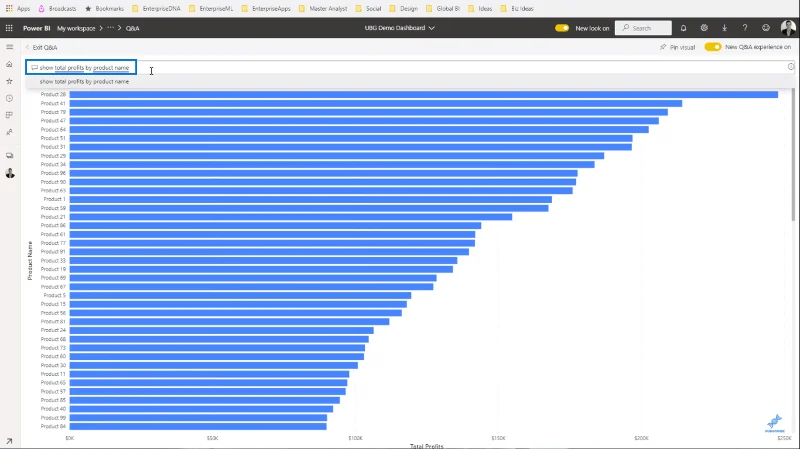Select the Product 1 bar

[311, 199]
